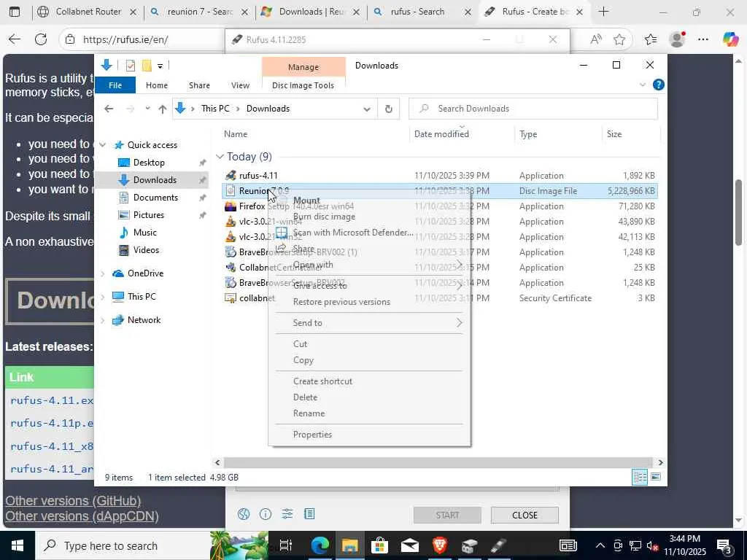Open the address bar path history dropdown
This screenshot has height=560, width=747.
click(366, 109)
